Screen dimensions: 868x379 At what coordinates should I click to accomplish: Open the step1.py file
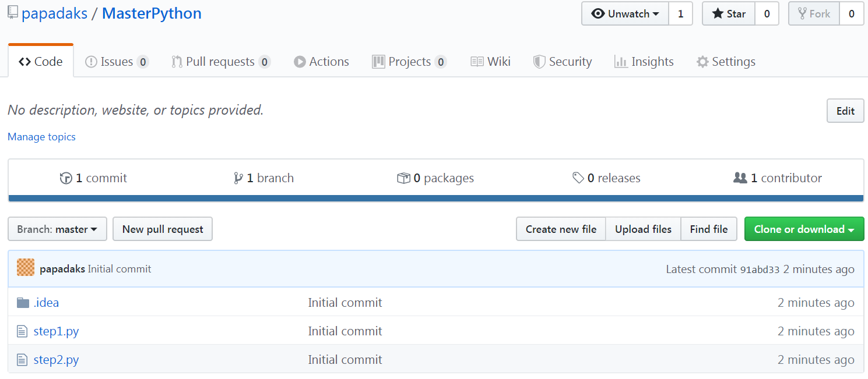pos(56,331)
